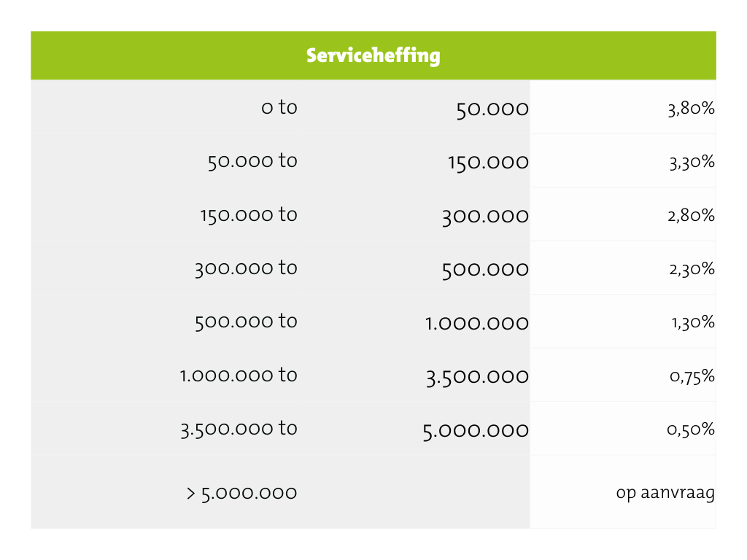Select the 2,30% percentage cell
Viewport: 747px width, 560px height.
pos(692,269)
